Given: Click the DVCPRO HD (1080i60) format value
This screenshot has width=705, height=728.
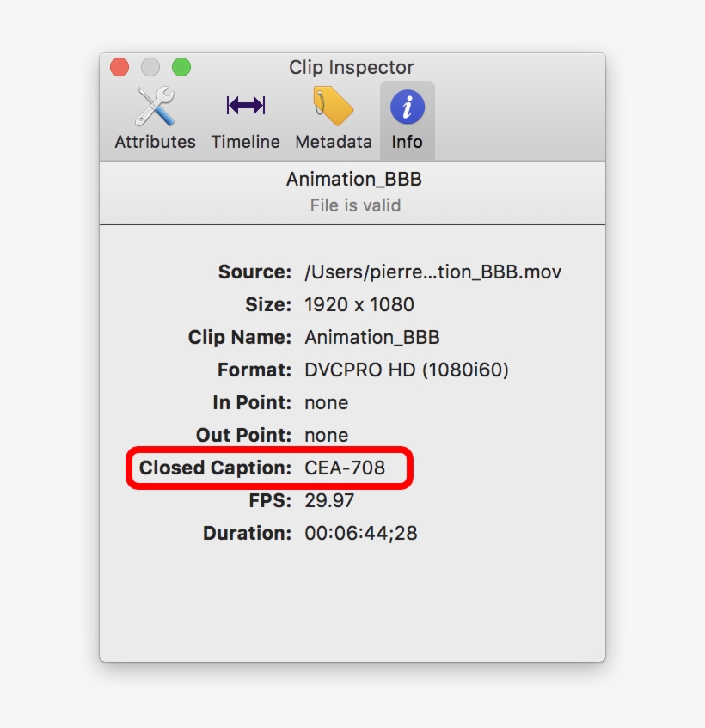Looking at the screenshot, I should click(x=407, y=370).
